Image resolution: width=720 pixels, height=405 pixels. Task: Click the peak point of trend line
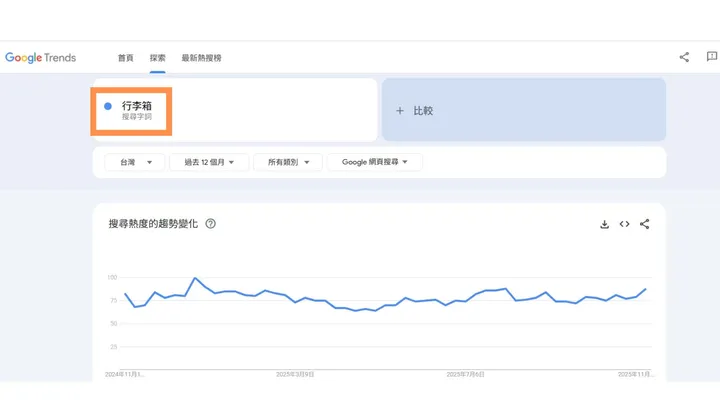coord(195,278)
